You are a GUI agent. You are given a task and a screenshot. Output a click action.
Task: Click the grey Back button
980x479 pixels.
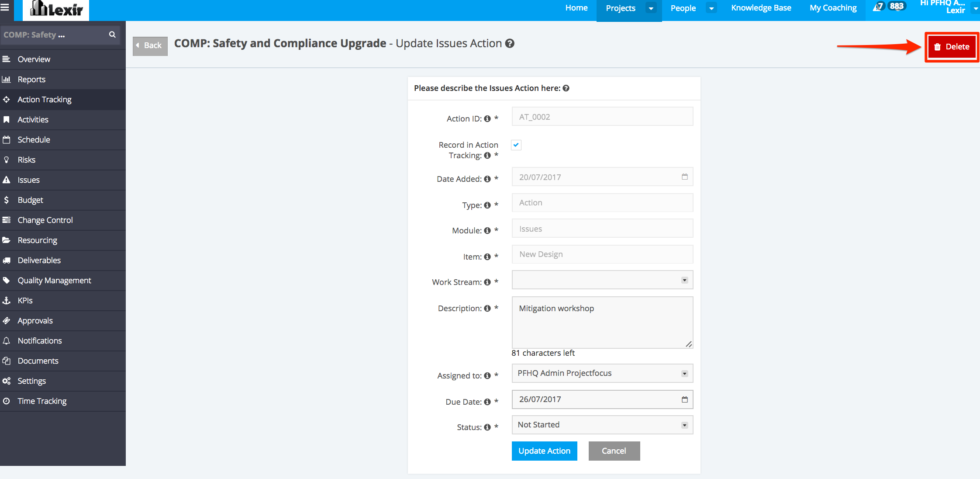(150, 46)
